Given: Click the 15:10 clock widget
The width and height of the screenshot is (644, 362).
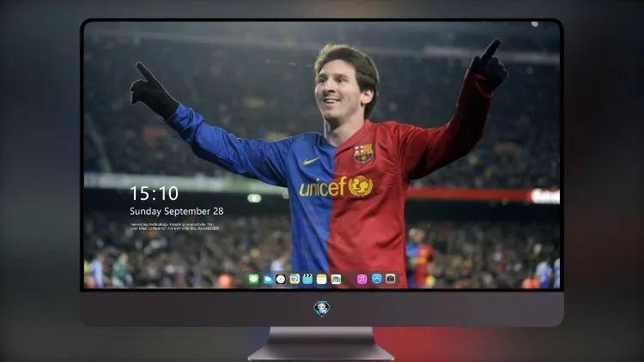Looking at the screenshot, I should pyautogui.click(x=155, y=193).
